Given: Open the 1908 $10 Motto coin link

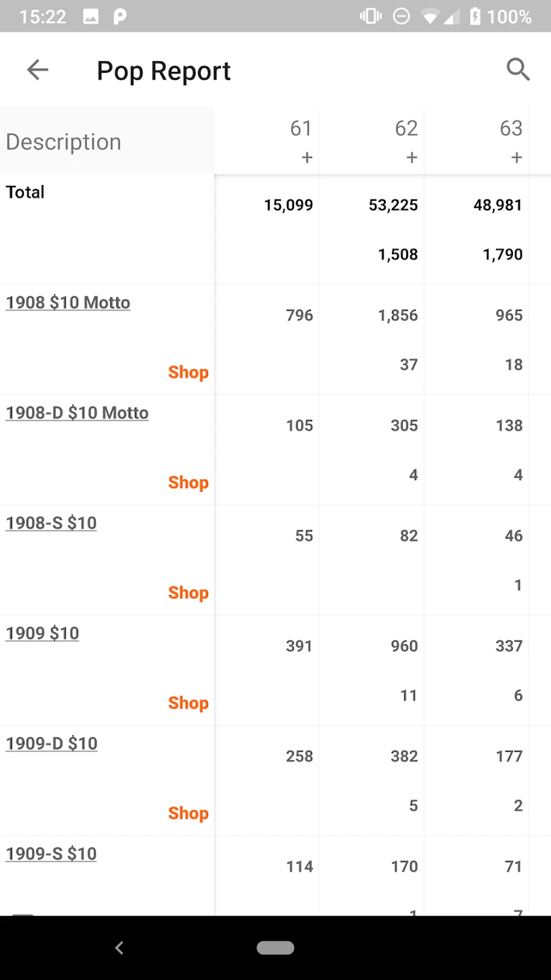Looking at the screenshot, I should tap(68, 302).
